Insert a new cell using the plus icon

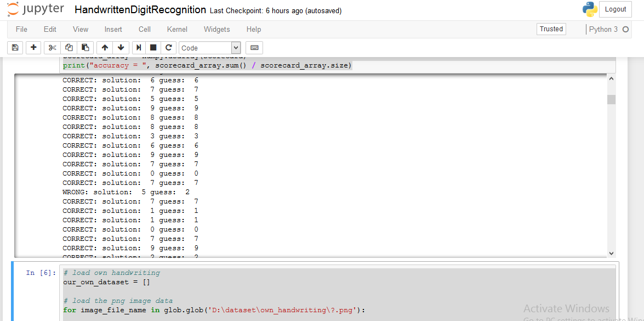pyautogui.click(x=33, y=47)
